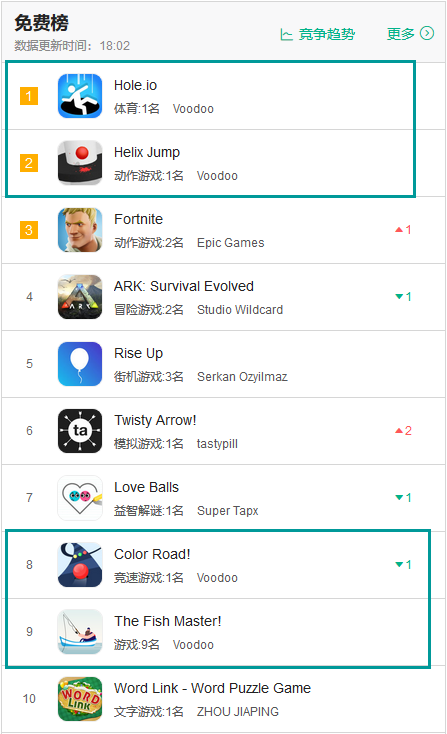The width and height of the screenshot is (447, 734).
Task: Open the tastypill developer link
Action: coord(217,443)
